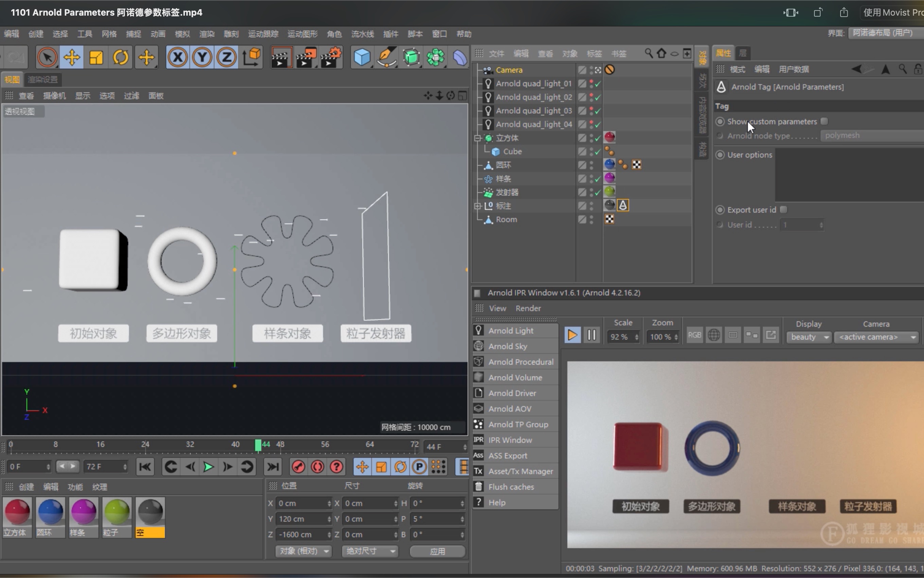Expand 立方体 group in outliner

(478, 138)
